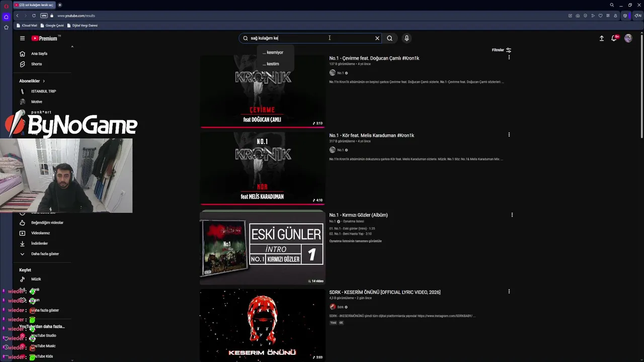
Task: Open the Google Çeviri bookmark
Action: pos(52,26)
